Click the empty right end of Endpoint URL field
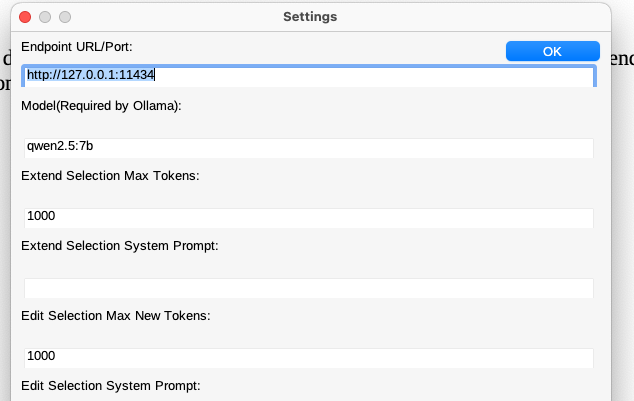 coord(450,75)
